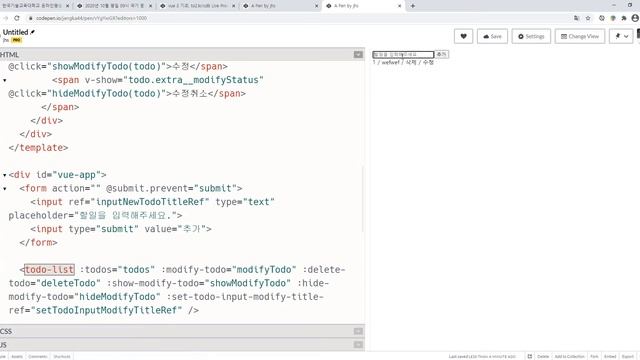This screenshot has height=360, width=640.
Task: Click the highlighted todo-list tag in code
Action: (x=49, y=270)
